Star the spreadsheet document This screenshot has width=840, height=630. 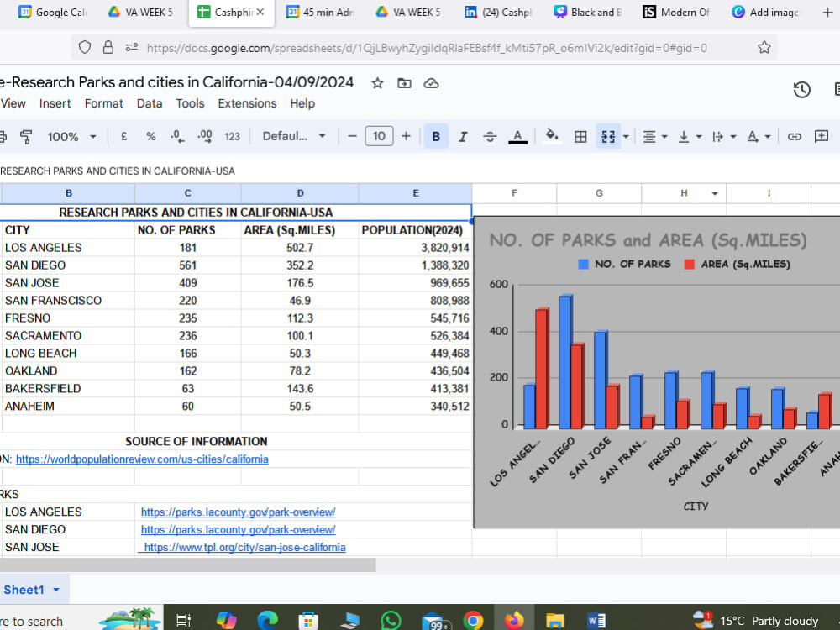pyautogui.click(x=378, y=83)
